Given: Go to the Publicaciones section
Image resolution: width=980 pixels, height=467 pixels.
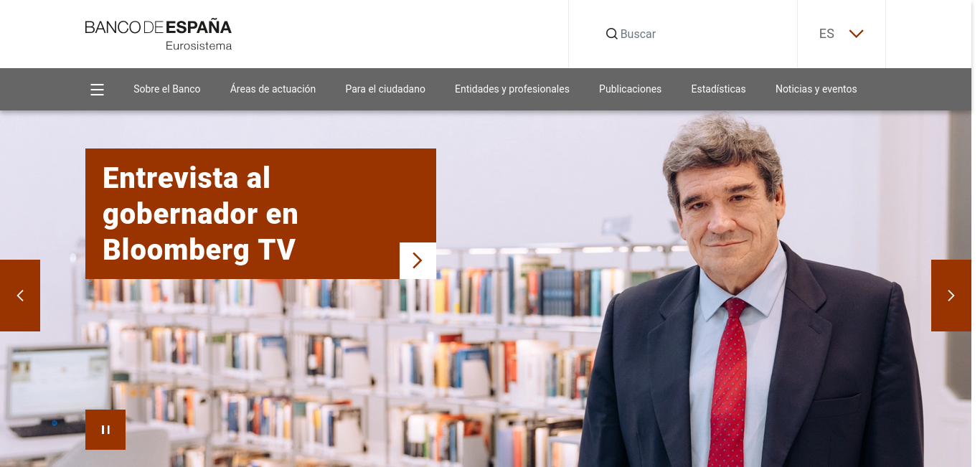Looking at the screenshot, I should coord(630,89).
